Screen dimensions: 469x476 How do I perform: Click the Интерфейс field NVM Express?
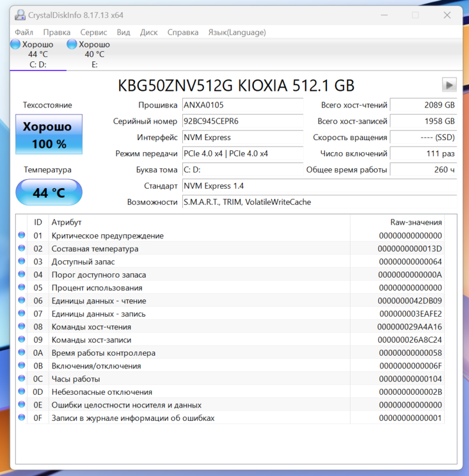[x=243, y=137]
